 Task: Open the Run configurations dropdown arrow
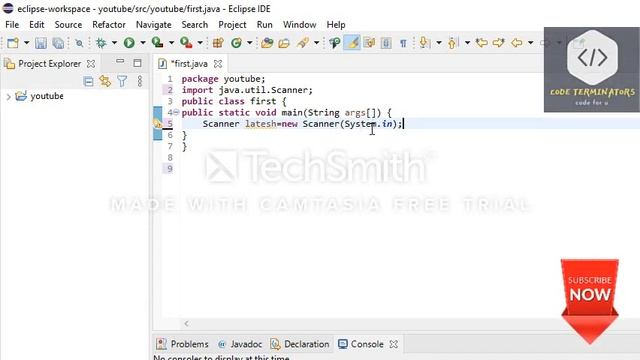coord(143,43)
